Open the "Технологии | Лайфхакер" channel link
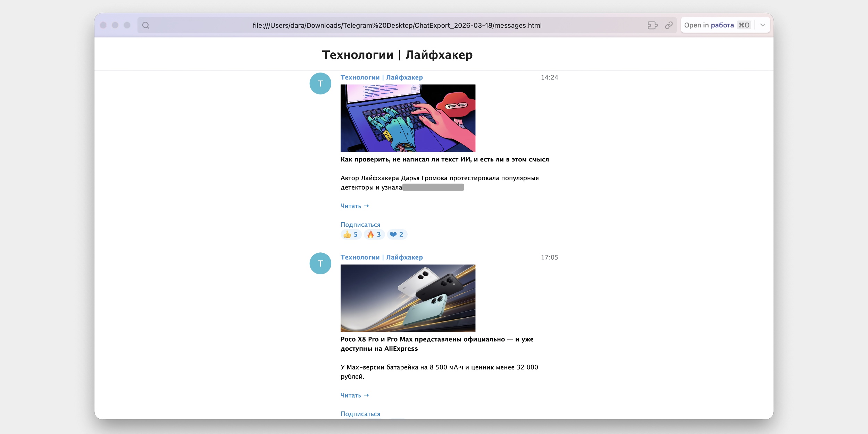868x434 pixels. (x=381, y=77)
